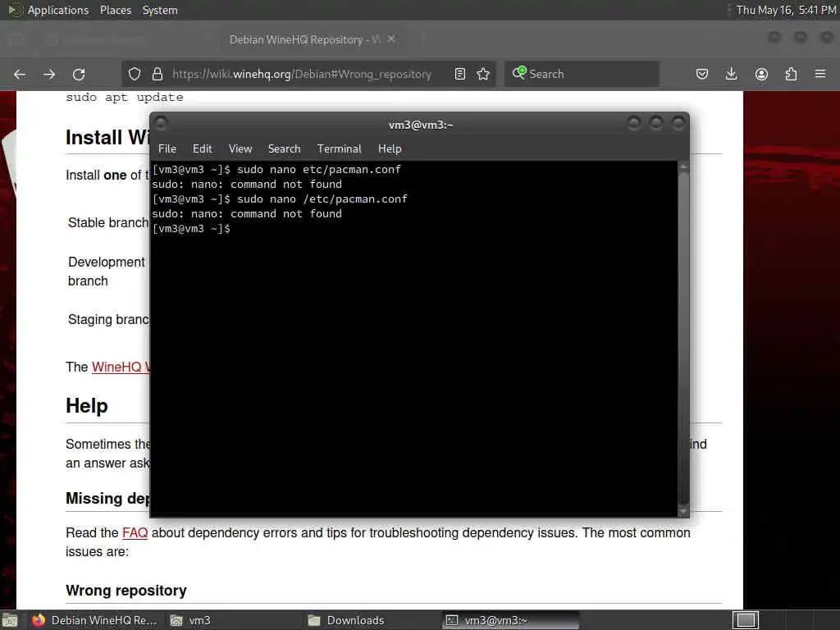Viewport: 840px width, 630px height.
Task: Click the Help heading on the page
Action: [87, 406]
